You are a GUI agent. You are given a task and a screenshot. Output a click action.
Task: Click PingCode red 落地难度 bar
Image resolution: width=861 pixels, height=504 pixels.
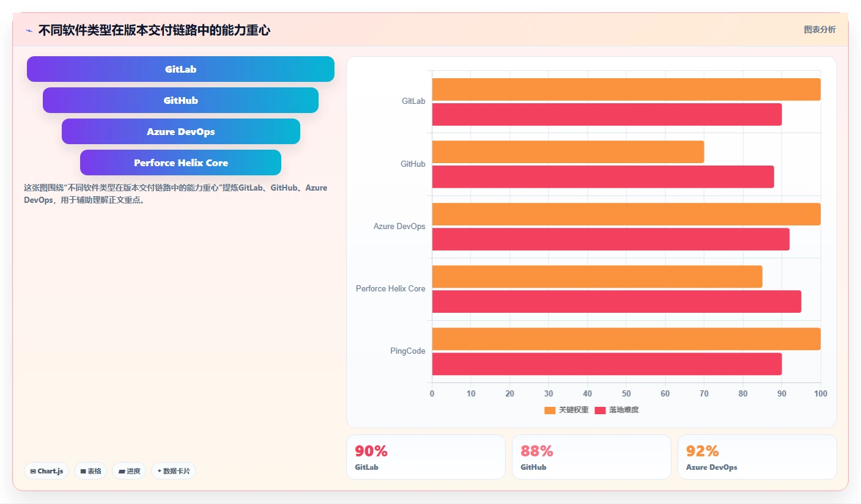[x=607, y=363]
